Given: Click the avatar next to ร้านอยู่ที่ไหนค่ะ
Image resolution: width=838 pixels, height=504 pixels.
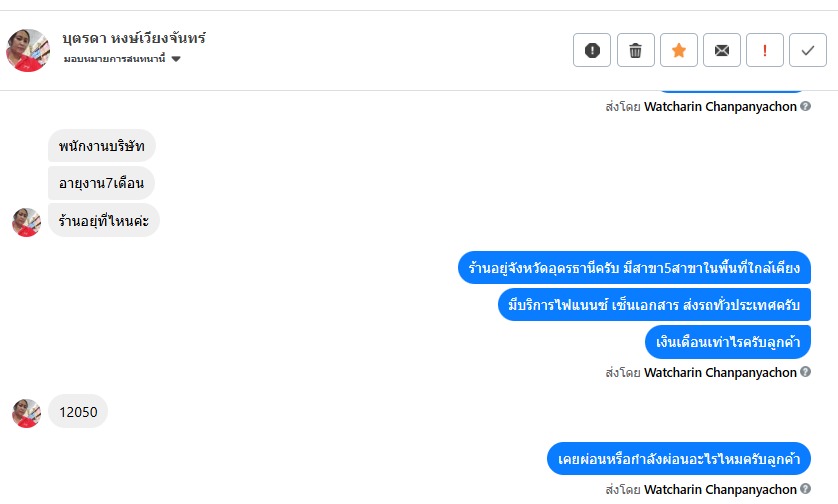Looking at the screenshot, I should 26,222.
